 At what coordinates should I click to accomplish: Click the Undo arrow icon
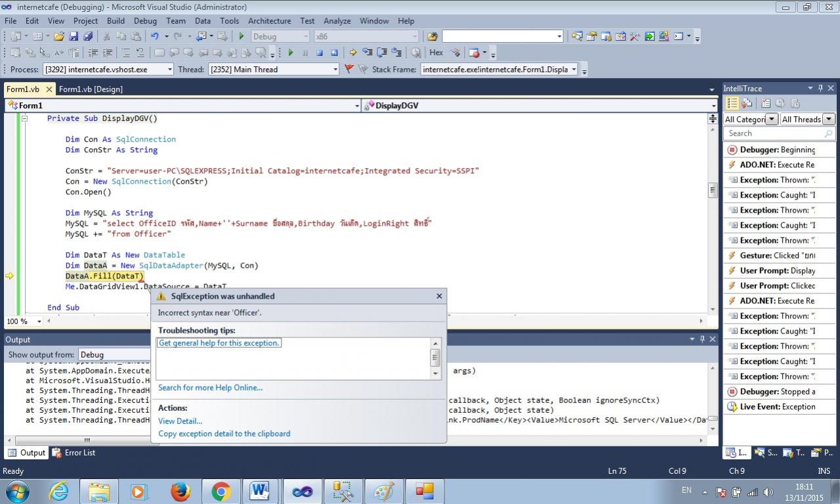[x=155, y=37]
